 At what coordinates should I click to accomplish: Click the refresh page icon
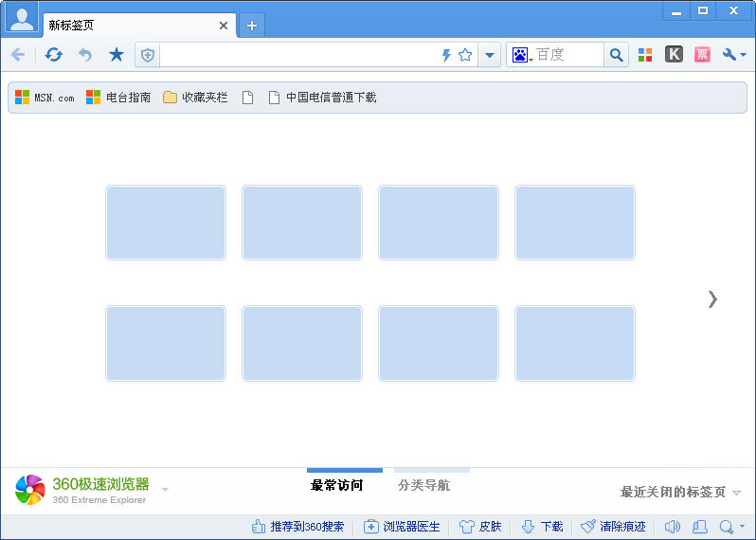tap(54, 55)
